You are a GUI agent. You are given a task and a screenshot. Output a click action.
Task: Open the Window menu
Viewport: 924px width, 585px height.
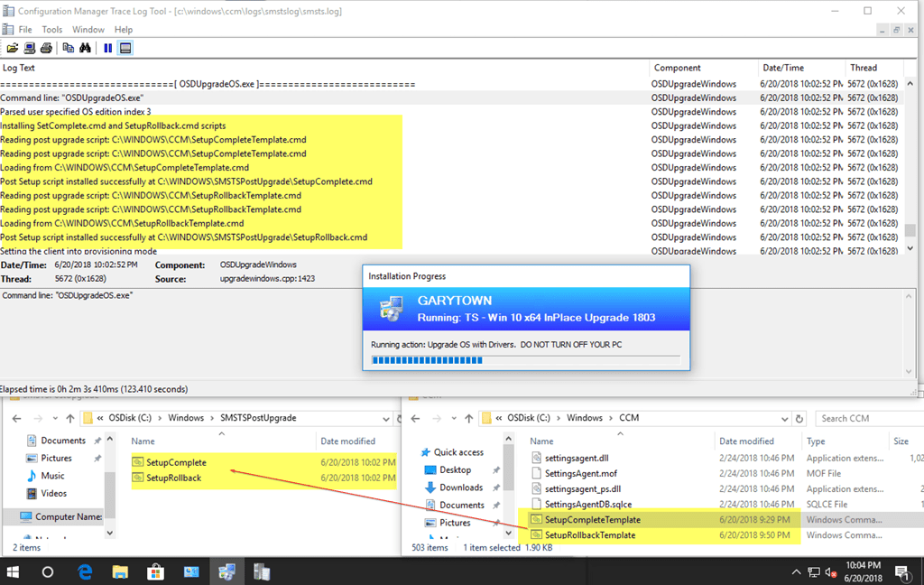click(x=88, y=30)
